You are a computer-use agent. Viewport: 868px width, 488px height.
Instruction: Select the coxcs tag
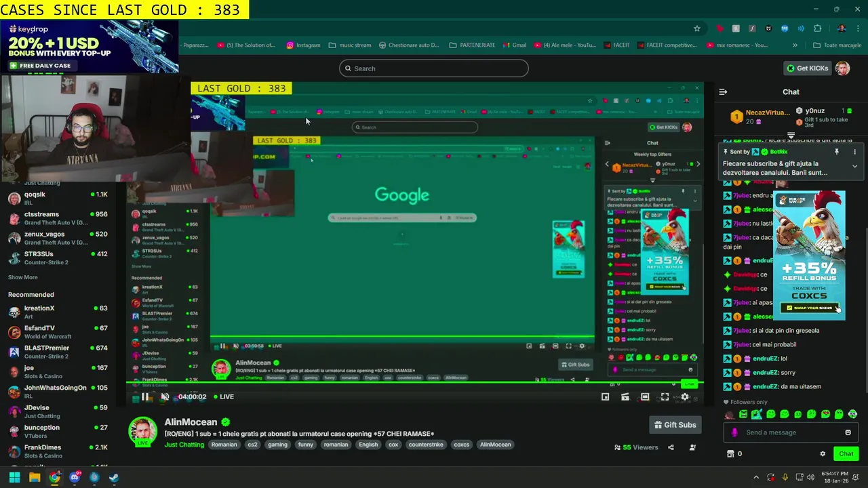[461, 445]
